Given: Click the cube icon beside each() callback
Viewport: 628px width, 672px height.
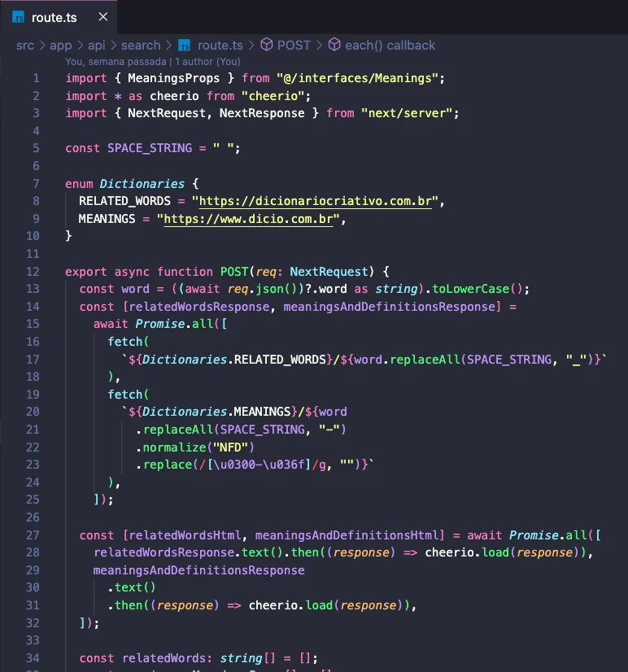Looking at the screenshot, I should (334, 45).
